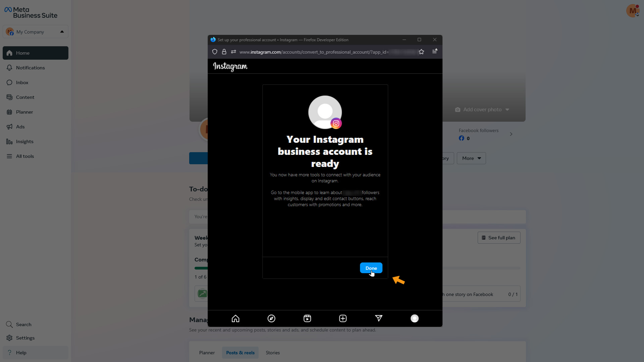The height and width of the screenshot is (362, 644).
Task: Click the 0 / 1 story counter
Action: click(x=513, y=294)
